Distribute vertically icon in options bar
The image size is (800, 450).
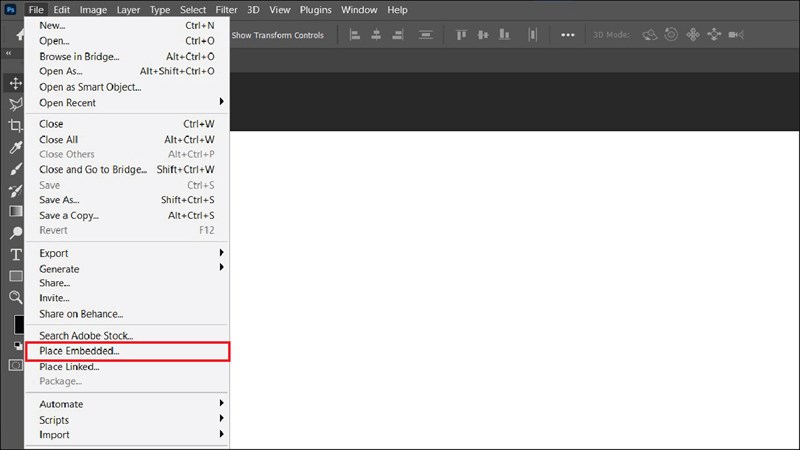point(426,35)
